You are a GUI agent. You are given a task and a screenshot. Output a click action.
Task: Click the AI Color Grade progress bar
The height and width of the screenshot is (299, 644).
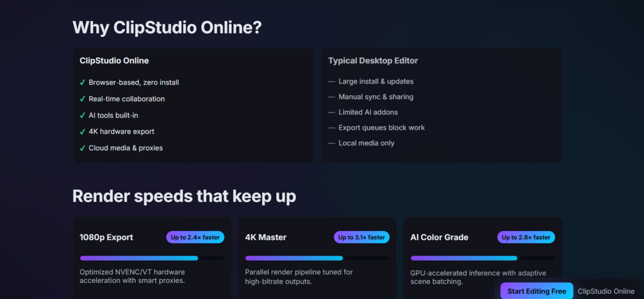coord(483,259)
